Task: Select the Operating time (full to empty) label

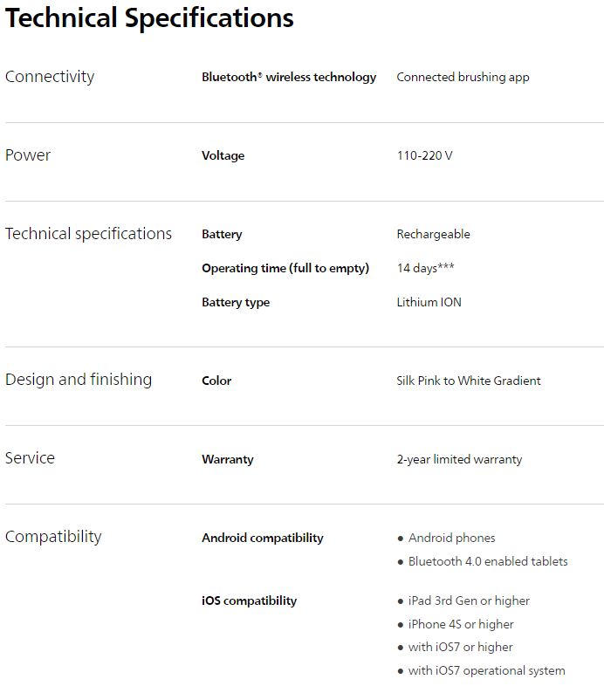Action: click(285, 268)
